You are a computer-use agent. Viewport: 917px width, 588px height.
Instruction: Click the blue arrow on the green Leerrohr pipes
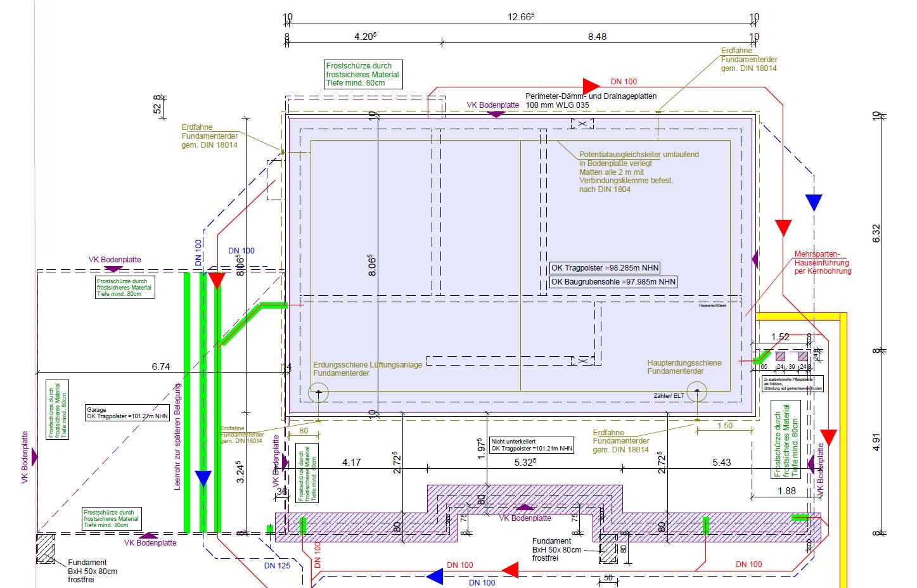[x=203, y=478]
